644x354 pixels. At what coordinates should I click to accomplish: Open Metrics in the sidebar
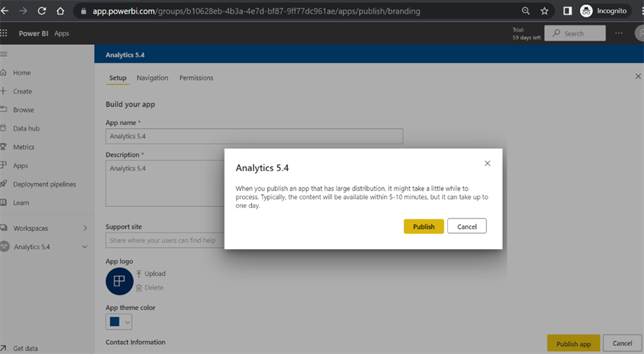[23, 147]
